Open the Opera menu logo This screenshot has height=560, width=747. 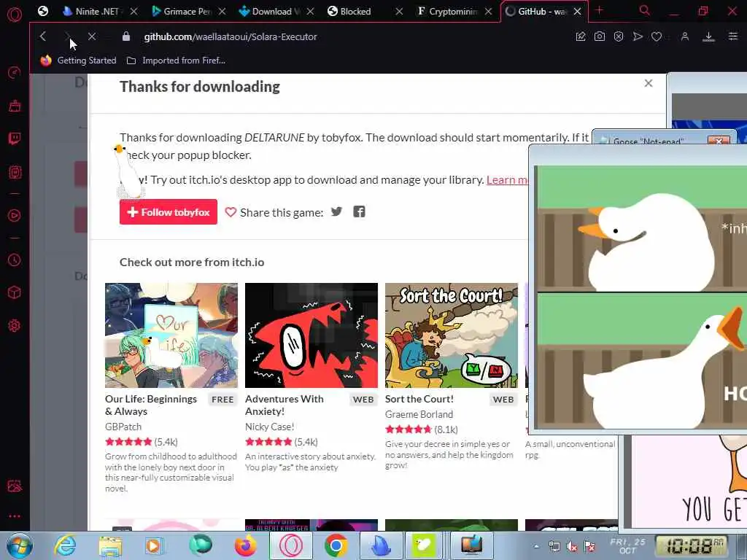tap(15, 14)
